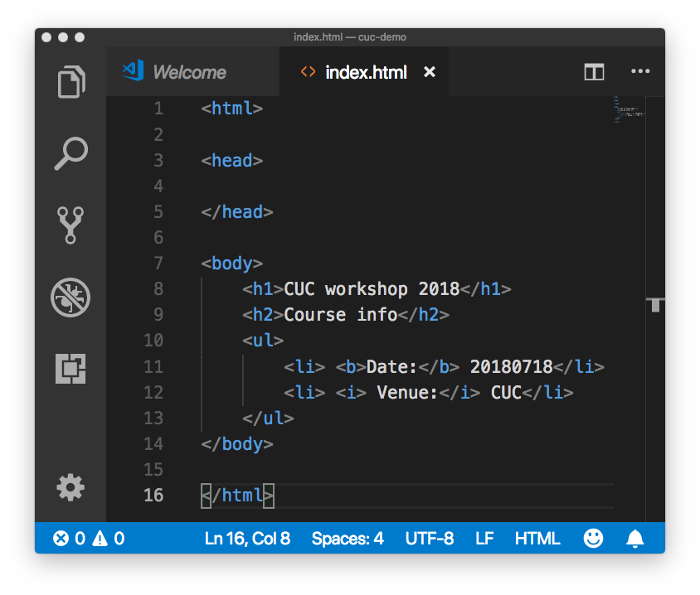
Task: Click the minimap code preview
Action: point(629,109)
